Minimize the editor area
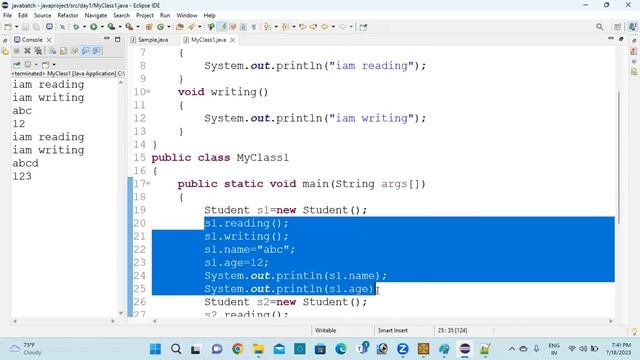Image resolution: width=640 pixels, height=360 pixels. [x=611, y=38]
